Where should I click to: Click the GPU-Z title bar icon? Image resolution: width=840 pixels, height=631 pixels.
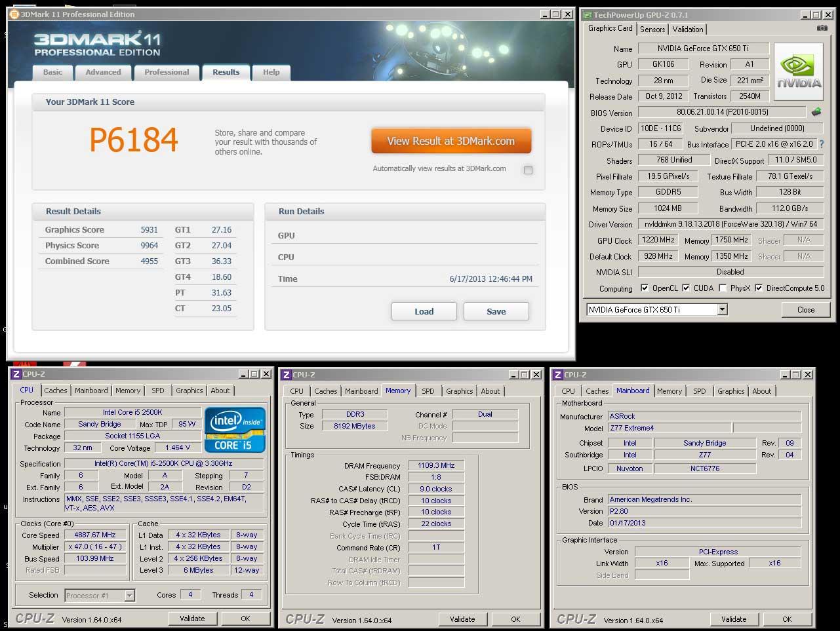(588, 14)
